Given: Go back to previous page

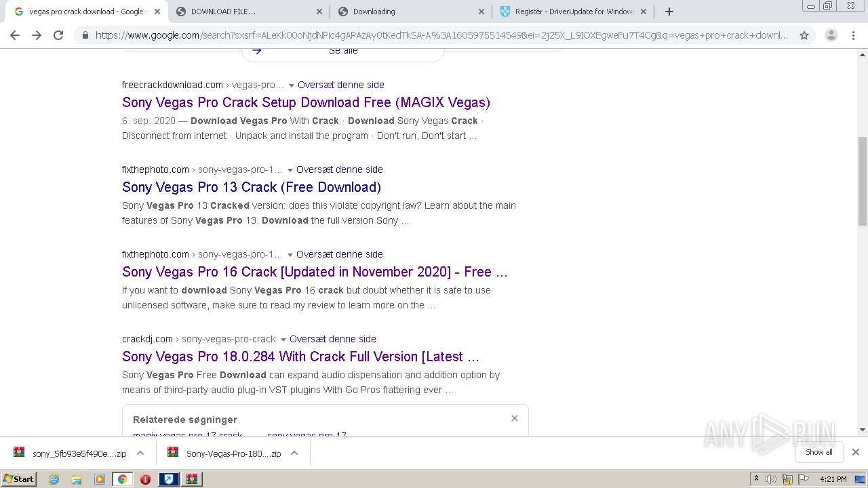Looking at the screenshot, I should (x=16, y=35).
